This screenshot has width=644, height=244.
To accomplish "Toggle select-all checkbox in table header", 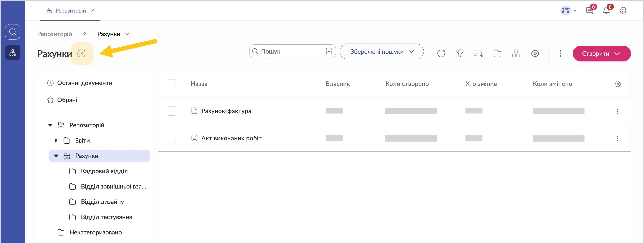I will (x=171, y=84).
